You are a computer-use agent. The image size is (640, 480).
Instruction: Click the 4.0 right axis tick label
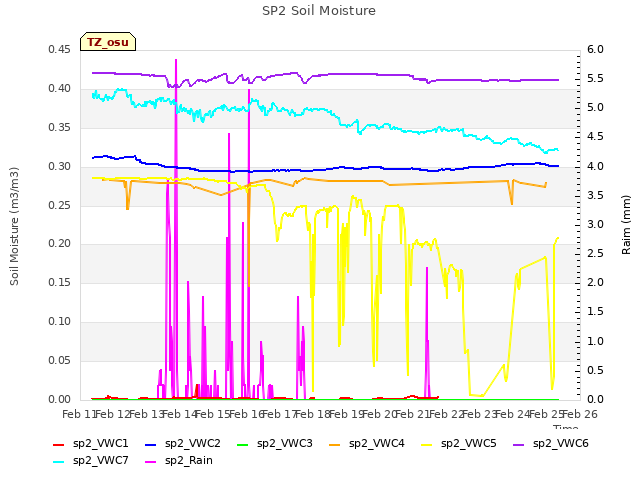click(595, 167)
